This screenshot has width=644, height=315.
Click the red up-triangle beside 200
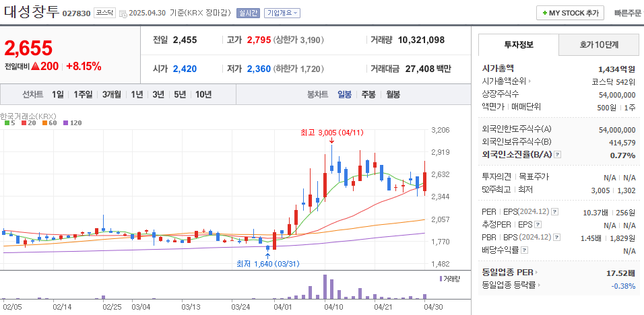35,66
